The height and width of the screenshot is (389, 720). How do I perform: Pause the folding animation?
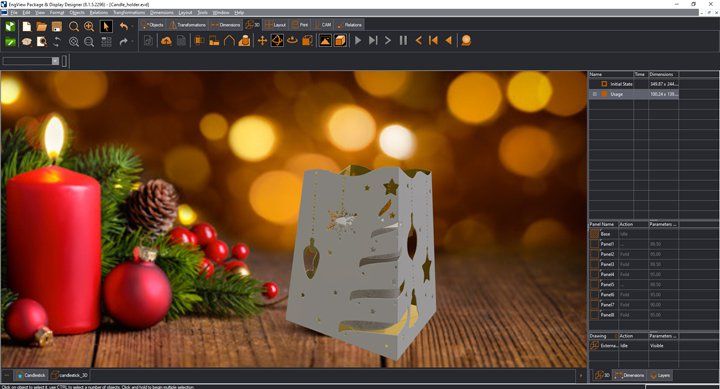pyautogui.click(x=403, y=41)
